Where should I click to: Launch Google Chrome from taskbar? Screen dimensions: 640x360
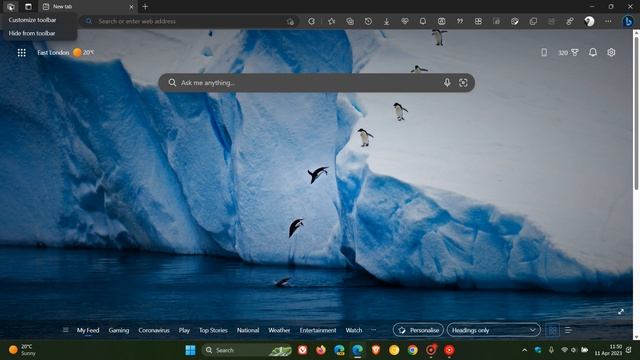tap(413, 350)
